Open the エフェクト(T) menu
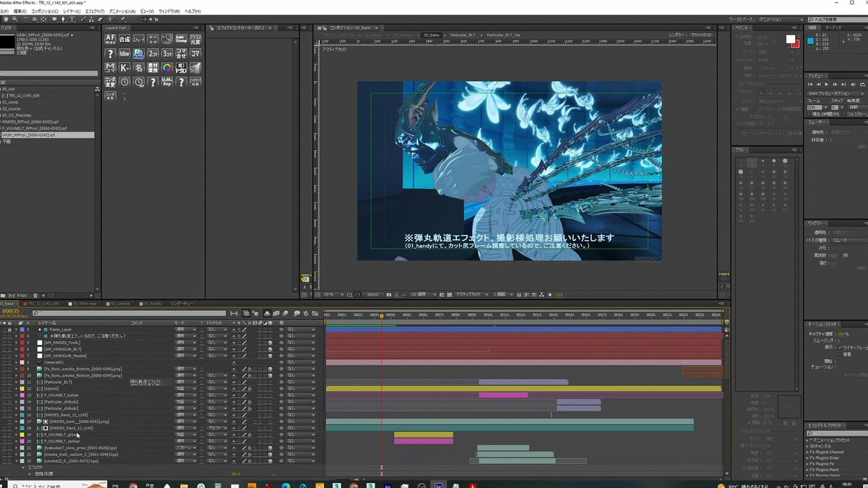The height and width of the screenshot is (488, 868). pyautogui.click(x=95, y=11)
